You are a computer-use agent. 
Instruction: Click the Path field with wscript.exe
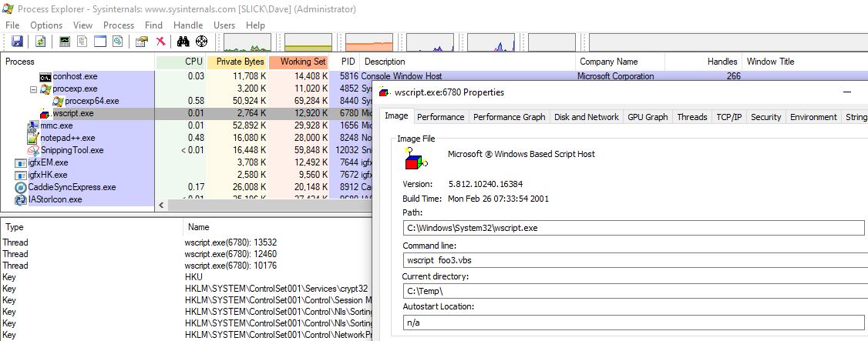[x=634, y=228]
